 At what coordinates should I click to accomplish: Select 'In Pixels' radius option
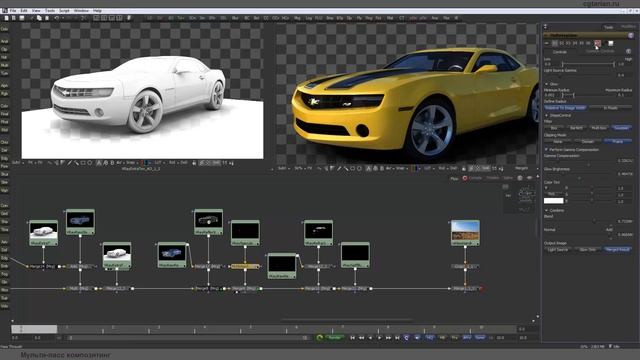[610, 108]
